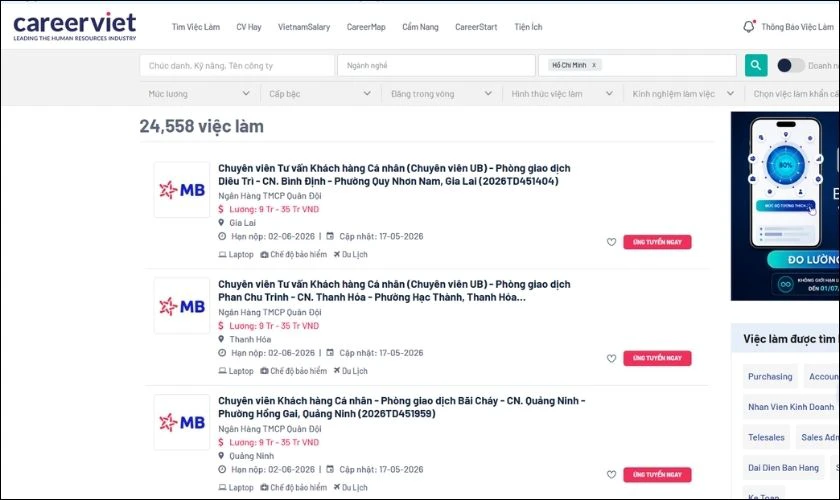Open the CV Hay menu

(249, 27)
